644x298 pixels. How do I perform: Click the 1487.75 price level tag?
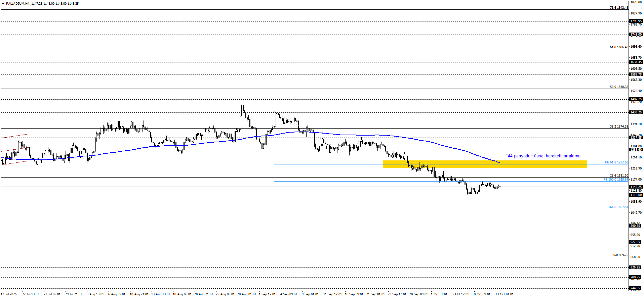(x=636, y=99)
